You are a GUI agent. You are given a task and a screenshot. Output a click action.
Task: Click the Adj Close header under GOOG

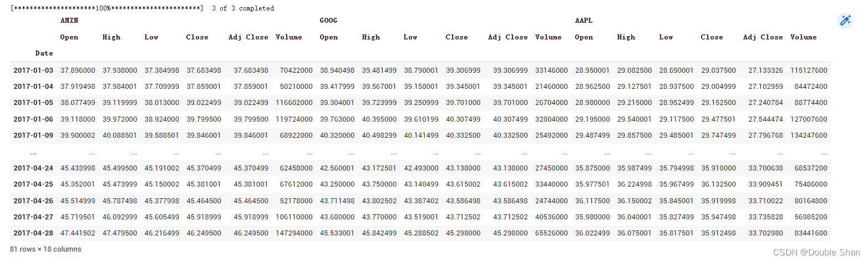coord(507,37)
